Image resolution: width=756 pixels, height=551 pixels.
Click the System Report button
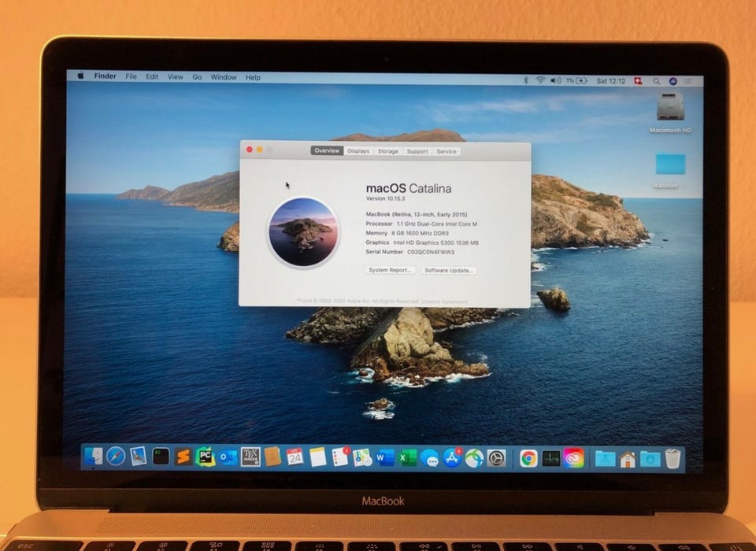[x=390, y=270]
